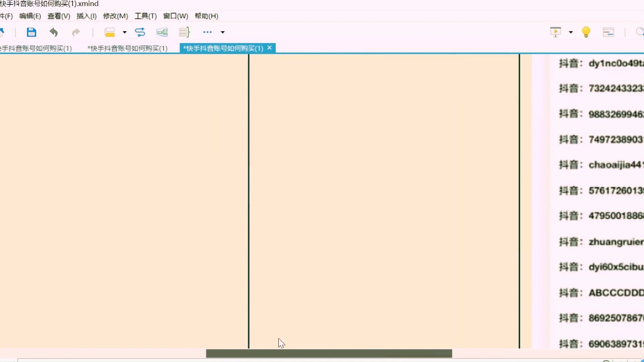Insert a new topic with the yellow topic icon
644x362 pixels.
110,32
